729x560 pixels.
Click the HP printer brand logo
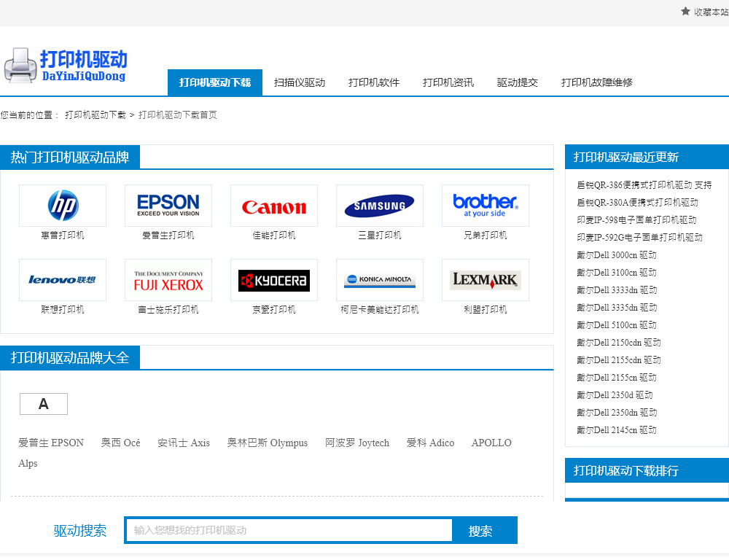pos(63,206)
